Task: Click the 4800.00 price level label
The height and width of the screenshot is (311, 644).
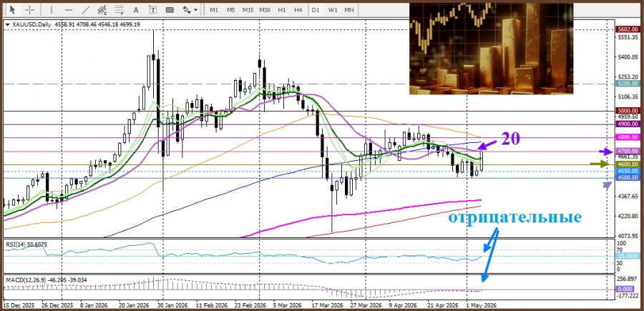Action: [x=628, y=137]
